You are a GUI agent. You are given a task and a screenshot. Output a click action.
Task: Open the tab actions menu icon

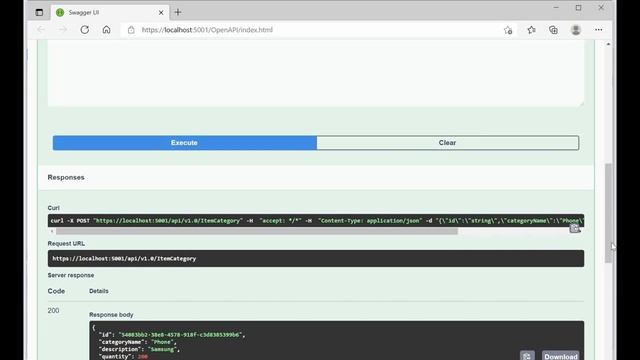[x=39, y=13]
